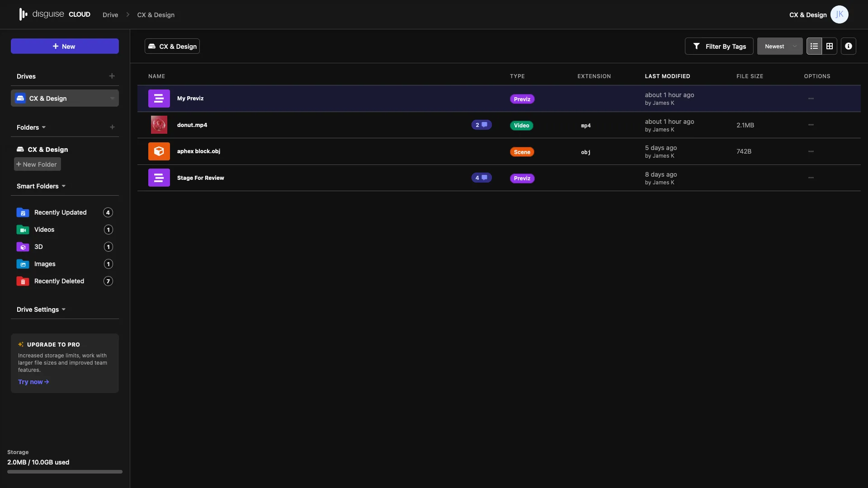
Task: Click Drive in the breadcrumb
Action: 110,14
